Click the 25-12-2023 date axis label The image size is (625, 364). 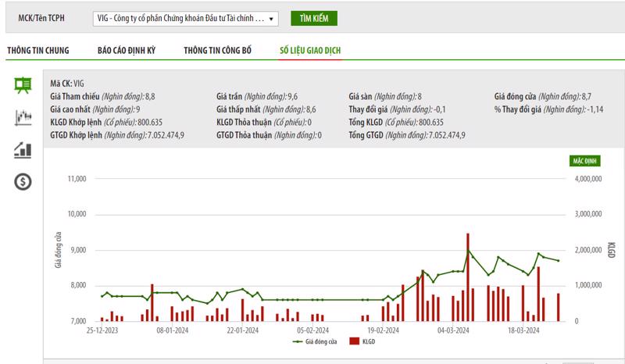(102, 330)
